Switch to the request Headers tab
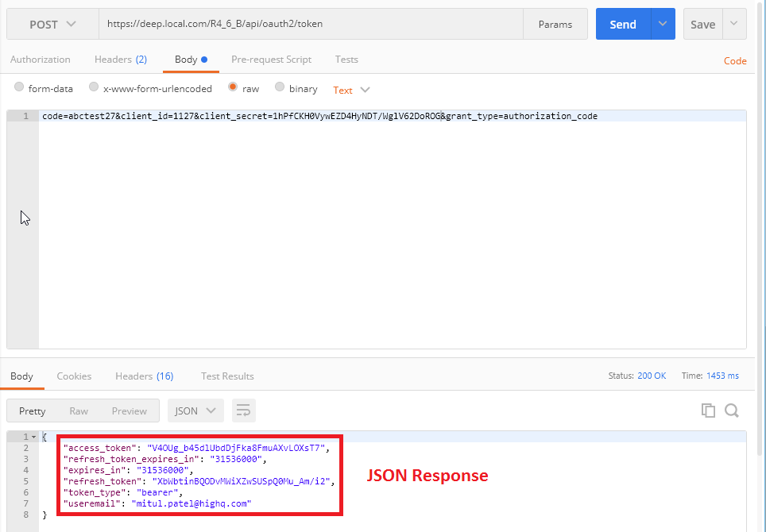Viewport: 766px width, 532px height. tap(120, 60)
